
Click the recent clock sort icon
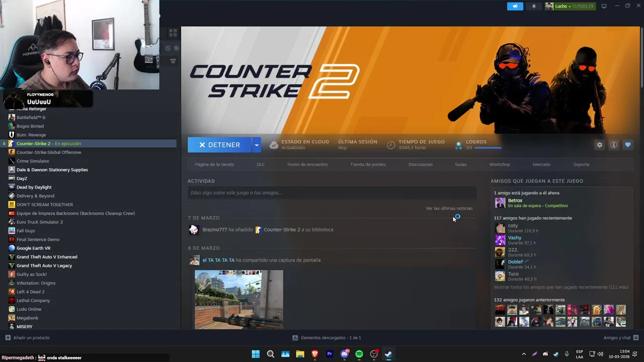(168, 48)
